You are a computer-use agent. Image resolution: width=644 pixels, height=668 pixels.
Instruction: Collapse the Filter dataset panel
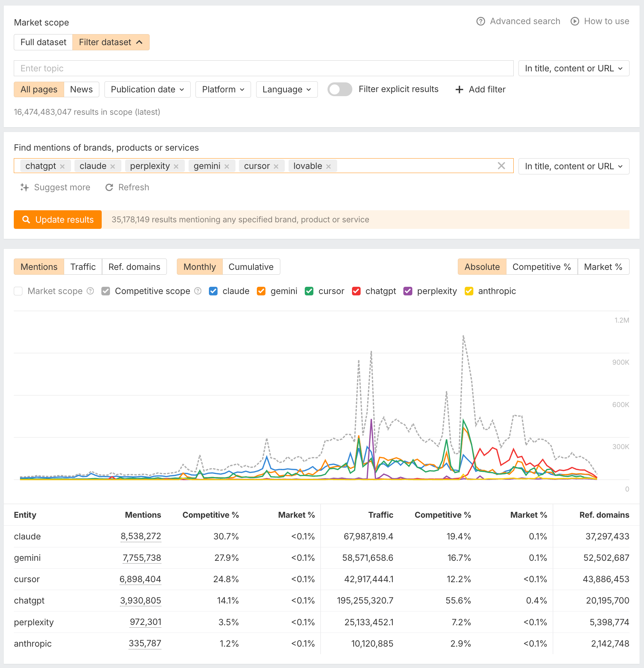(111, 42)
